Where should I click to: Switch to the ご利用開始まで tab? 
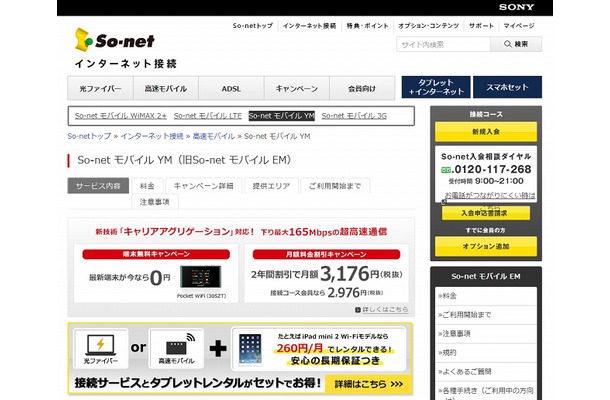click(335, 186)
